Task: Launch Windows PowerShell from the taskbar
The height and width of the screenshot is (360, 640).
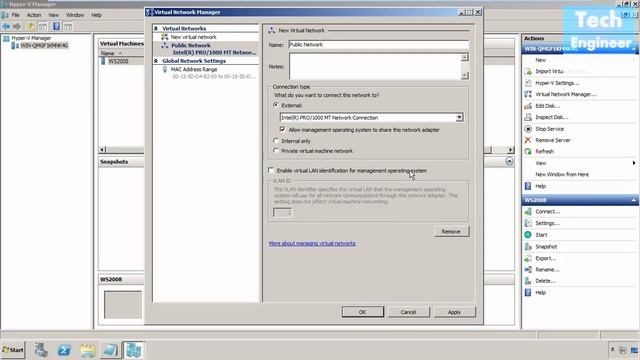Action: (64, 350)
